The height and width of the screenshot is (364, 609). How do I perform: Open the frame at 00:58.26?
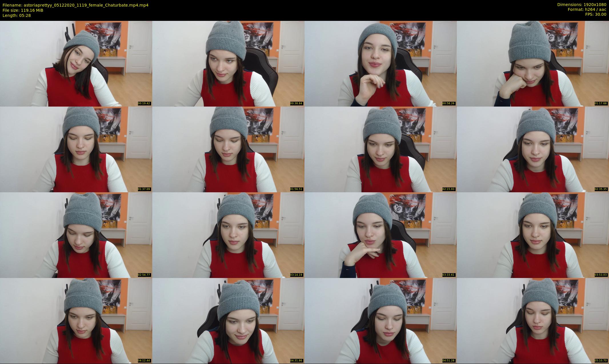(380, 63)
